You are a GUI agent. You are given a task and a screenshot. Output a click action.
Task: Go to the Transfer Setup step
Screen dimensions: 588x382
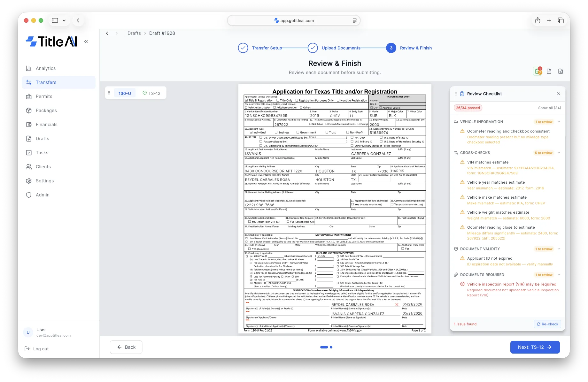[x=260, y=48]
